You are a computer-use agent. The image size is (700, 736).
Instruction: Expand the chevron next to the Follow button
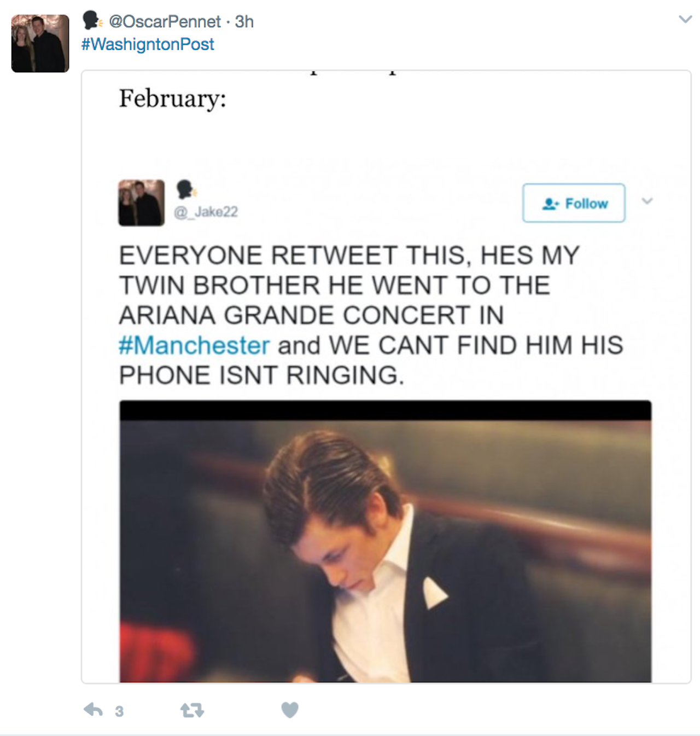pos(647,201)
